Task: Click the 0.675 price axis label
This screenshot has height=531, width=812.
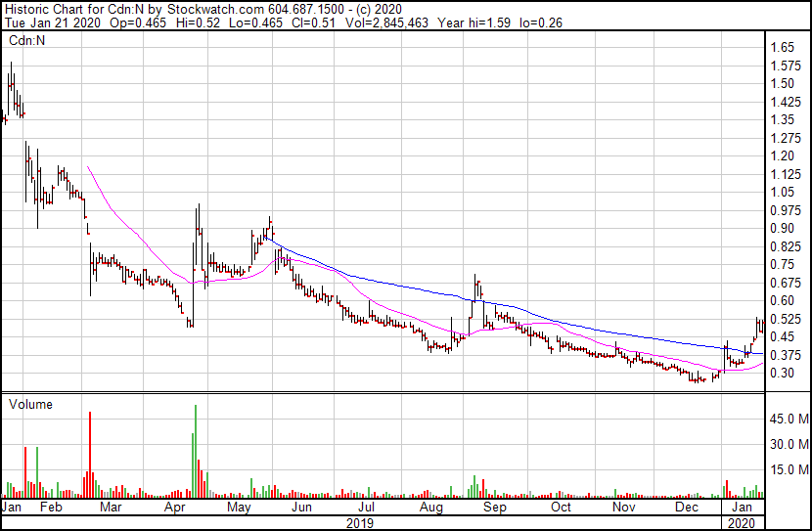Action: pos(786,283)
